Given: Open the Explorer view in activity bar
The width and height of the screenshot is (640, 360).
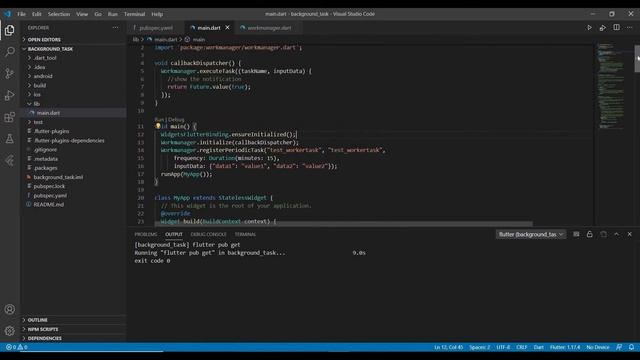Looking at the screenshot, I should point(9,30).
